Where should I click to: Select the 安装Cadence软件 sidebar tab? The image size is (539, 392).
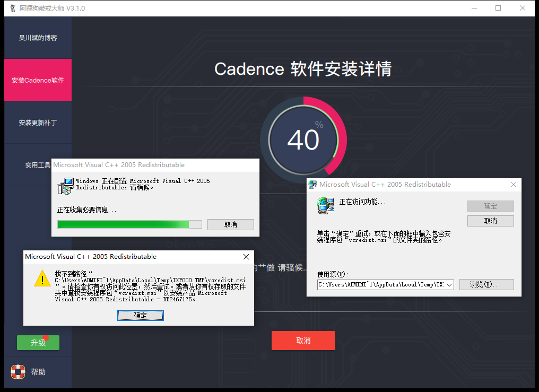click(38, 80)
